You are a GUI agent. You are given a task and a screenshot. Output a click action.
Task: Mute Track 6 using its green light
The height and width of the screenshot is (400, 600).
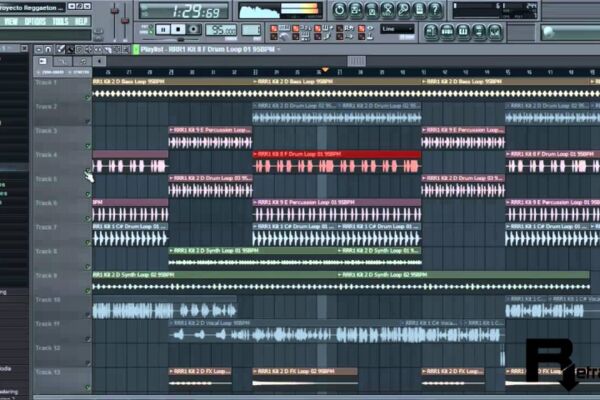point(88,219)
